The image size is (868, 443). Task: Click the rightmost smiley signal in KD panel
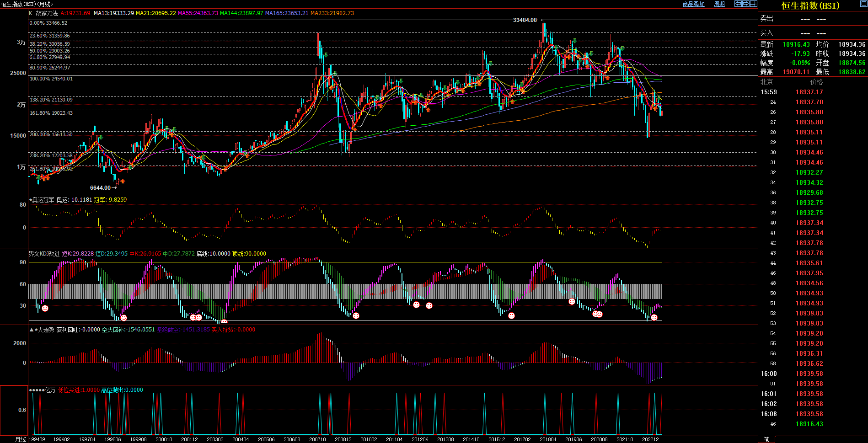[x=654, y=317]
